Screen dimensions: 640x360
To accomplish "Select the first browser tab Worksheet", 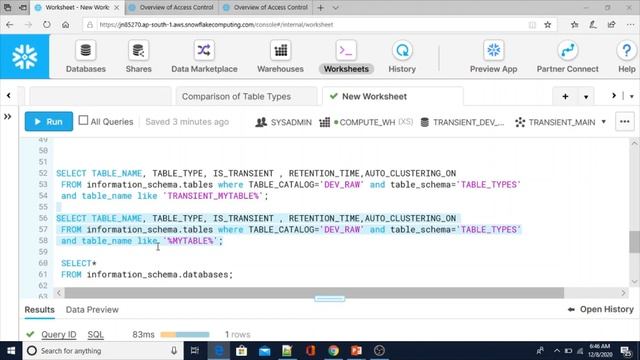I will pyautogui.click(x=77, y=7).
